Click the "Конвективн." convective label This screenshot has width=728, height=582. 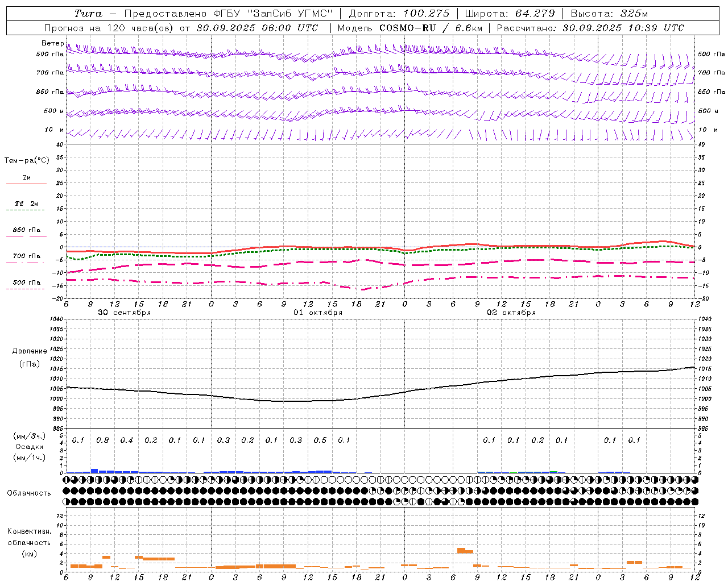29,531
